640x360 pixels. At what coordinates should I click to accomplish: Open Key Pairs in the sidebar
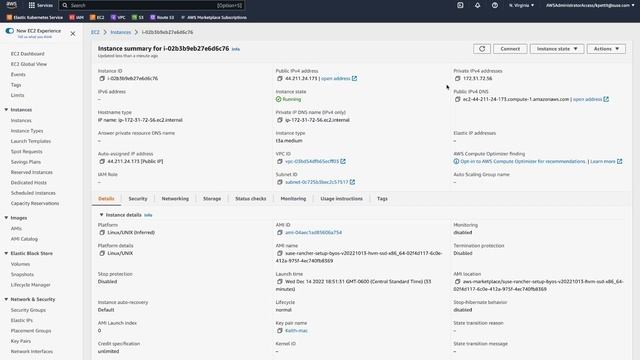21,341
